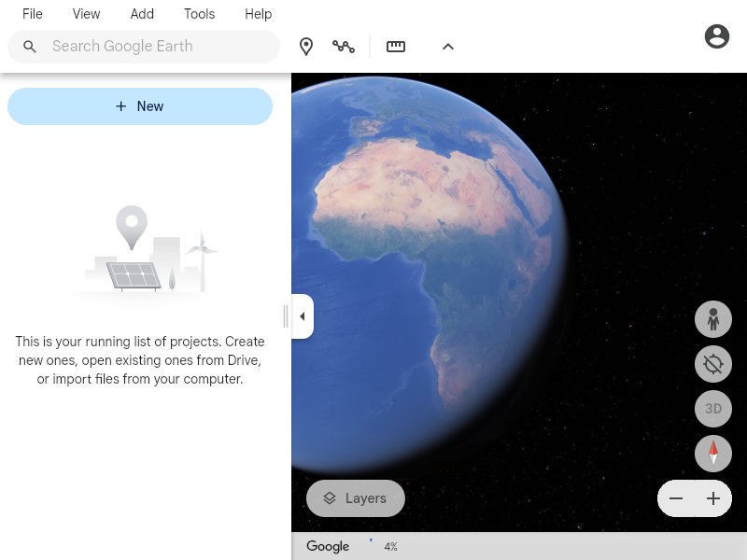Select the draw path or polygon tool
747x560 pixels.
[344, 47]
